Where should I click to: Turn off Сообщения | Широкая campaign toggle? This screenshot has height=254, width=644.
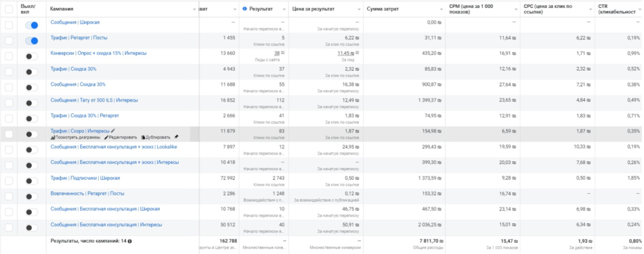pos(32,25)
